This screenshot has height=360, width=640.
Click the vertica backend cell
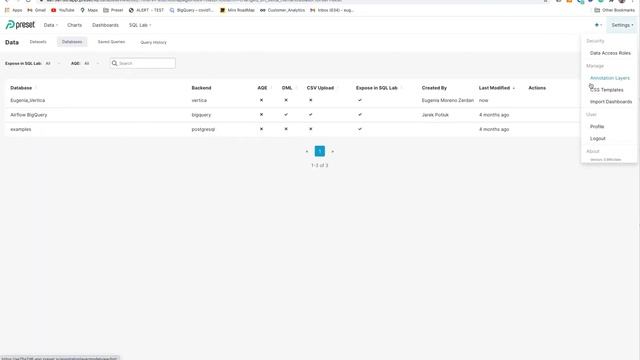tap(199, 100)
